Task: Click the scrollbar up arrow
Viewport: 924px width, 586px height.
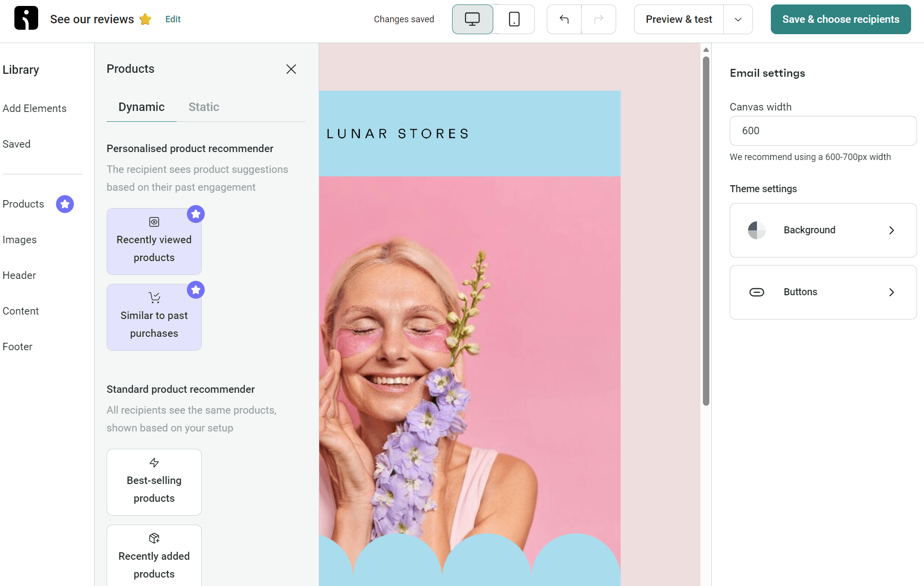Action: coord(706,50)
